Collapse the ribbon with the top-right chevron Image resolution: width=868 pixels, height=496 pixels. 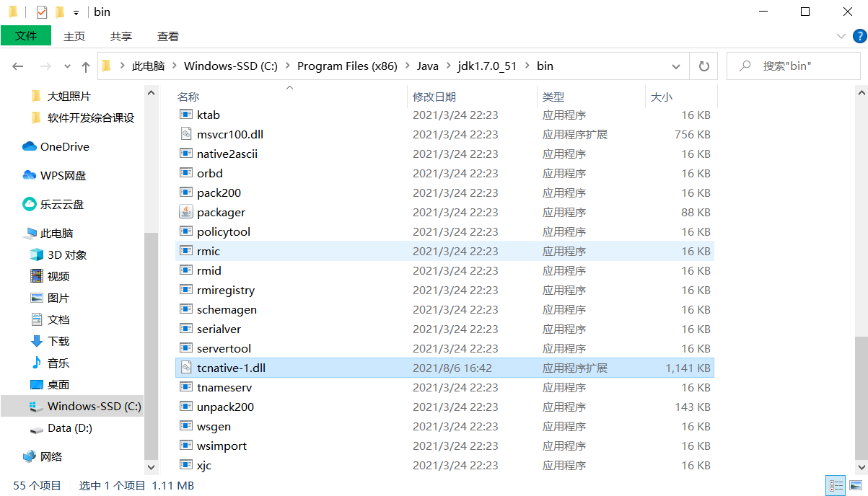(x=841, y=36)
